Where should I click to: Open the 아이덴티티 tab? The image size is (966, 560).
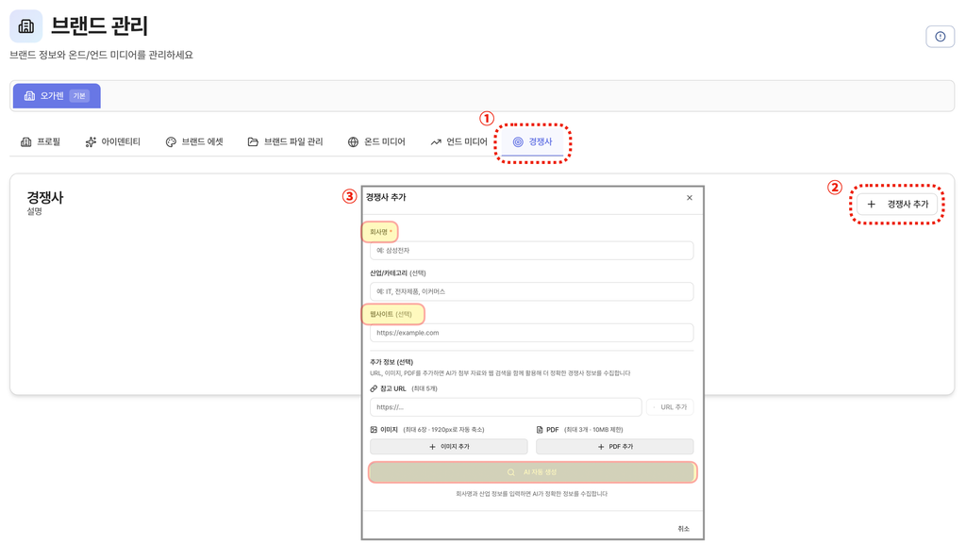(113, 141)
